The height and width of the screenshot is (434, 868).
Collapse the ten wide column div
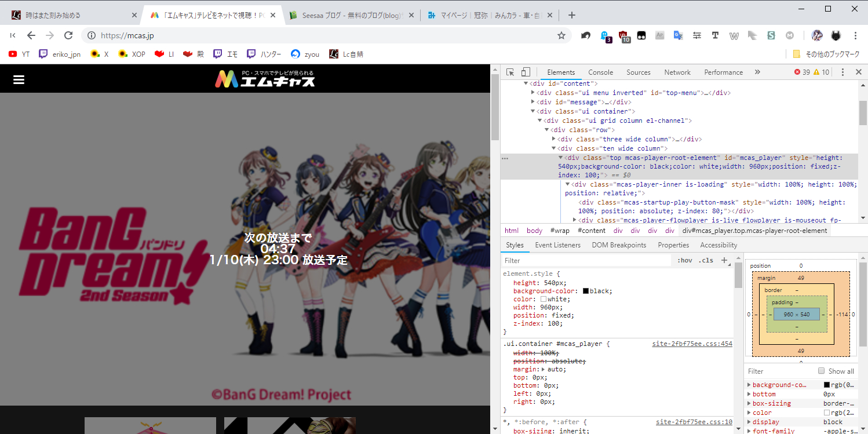click(x=554, y=148)
